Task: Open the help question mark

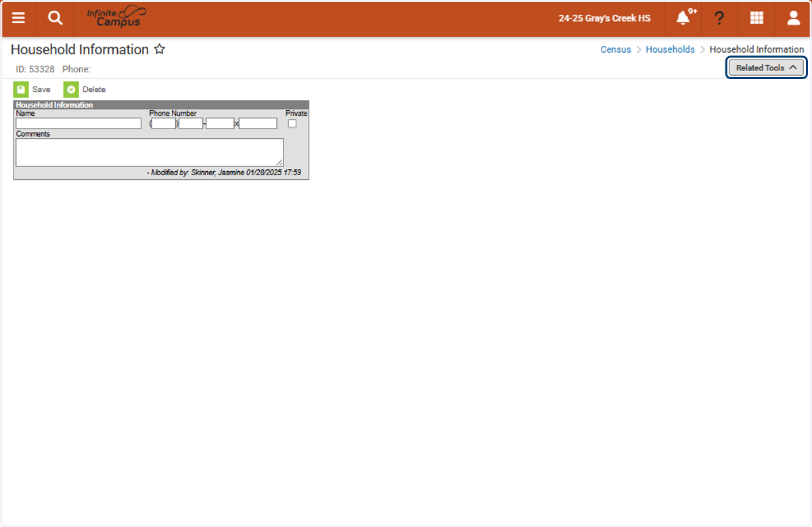Action: [719, 18]
